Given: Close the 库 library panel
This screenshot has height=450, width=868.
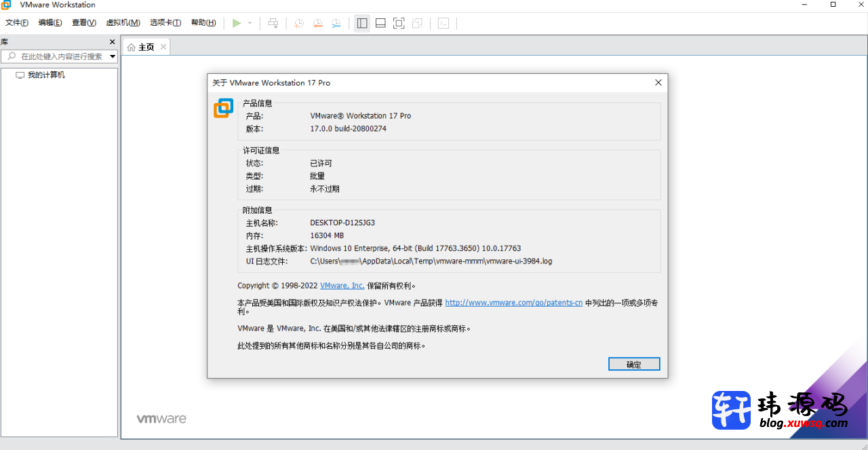Looking at the screenshot, I should point(113,42).
